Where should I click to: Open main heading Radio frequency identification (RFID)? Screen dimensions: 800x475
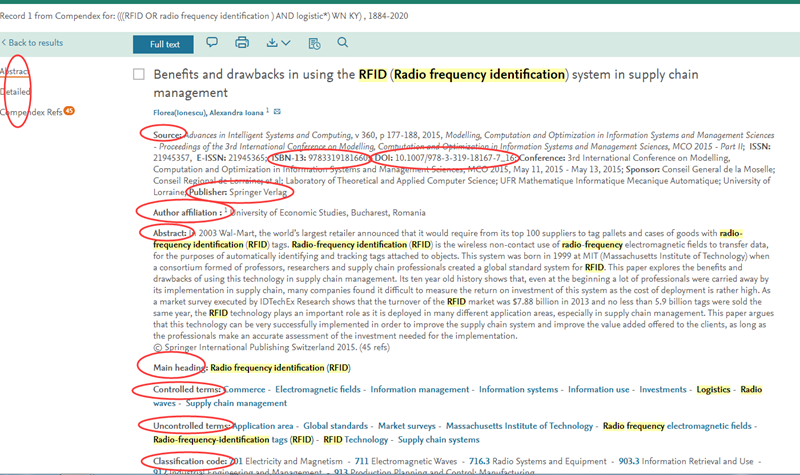click(x=280, y=368)
